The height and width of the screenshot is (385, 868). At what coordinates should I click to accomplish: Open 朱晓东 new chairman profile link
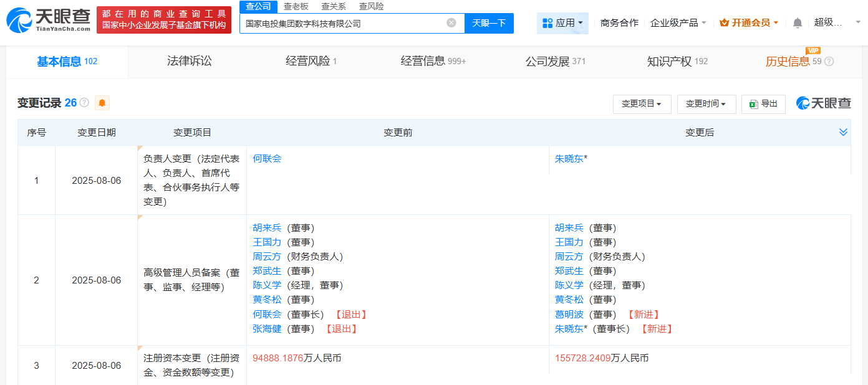(x=570, y=328)
